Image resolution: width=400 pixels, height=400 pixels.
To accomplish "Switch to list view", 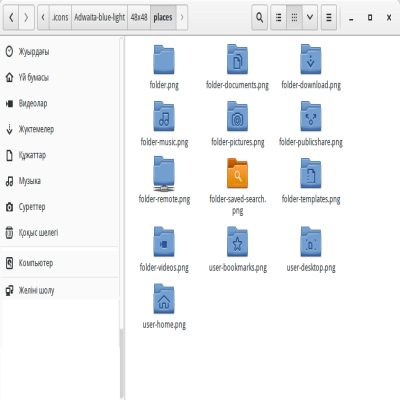I will coord(278,17).
